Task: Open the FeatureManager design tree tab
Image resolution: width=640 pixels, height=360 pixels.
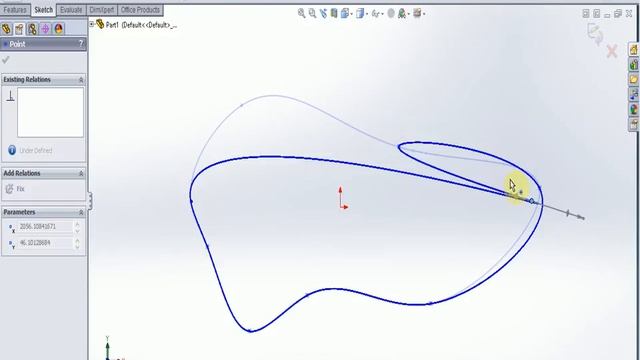Action: (x=6, y=29)
